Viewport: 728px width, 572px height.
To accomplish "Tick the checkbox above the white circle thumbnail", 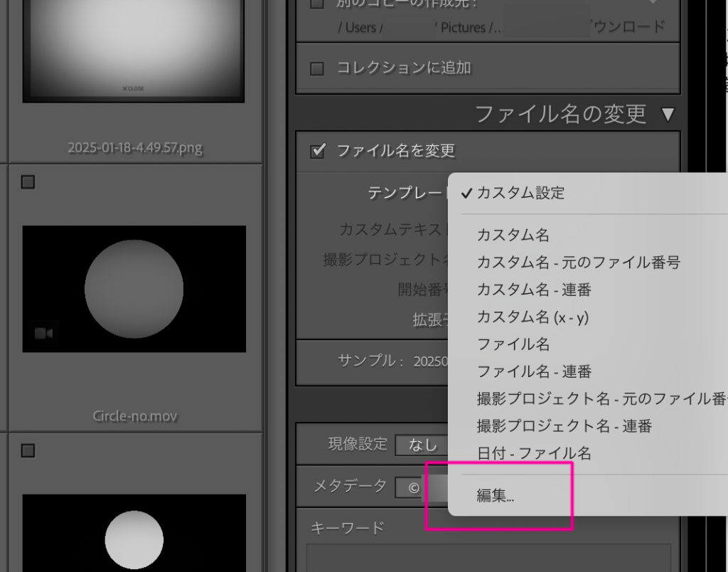I will tap(28, 450).
